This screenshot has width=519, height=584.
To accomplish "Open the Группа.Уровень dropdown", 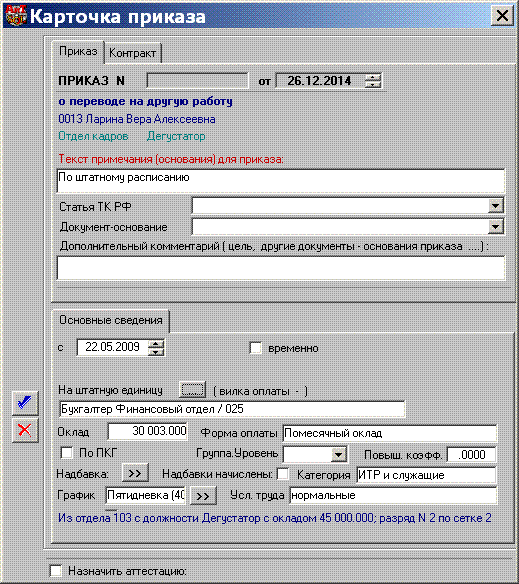I will coord(339,454).
